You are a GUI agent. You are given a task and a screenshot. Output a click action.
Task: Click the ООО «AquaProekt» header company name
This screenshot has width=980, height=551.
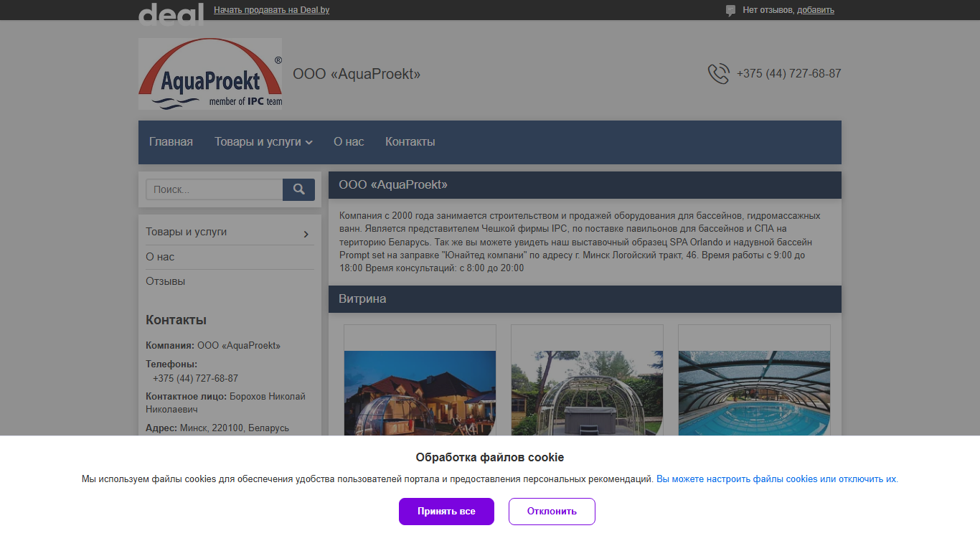click(357, 74)
